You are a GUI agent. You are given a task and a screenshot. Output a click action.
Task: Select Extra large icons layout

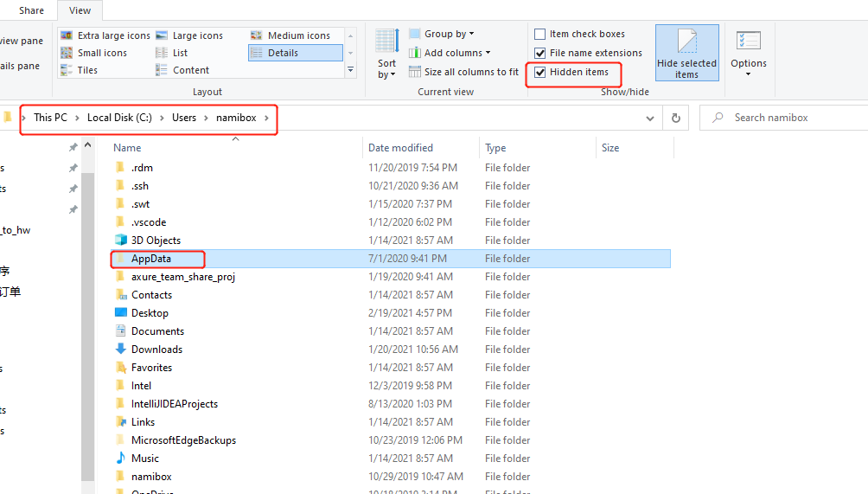[105, 35]
